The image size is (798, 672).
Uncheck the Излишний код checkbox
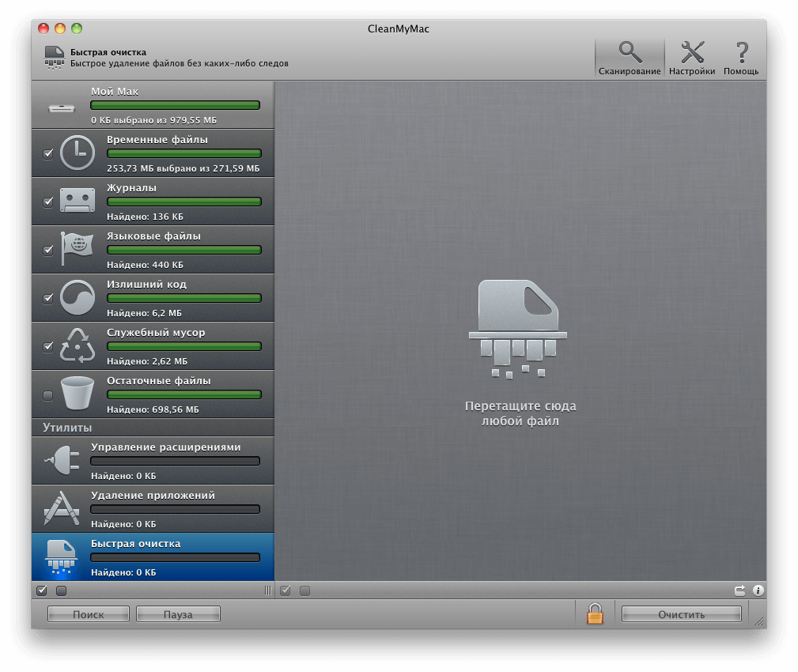[47, 298]
